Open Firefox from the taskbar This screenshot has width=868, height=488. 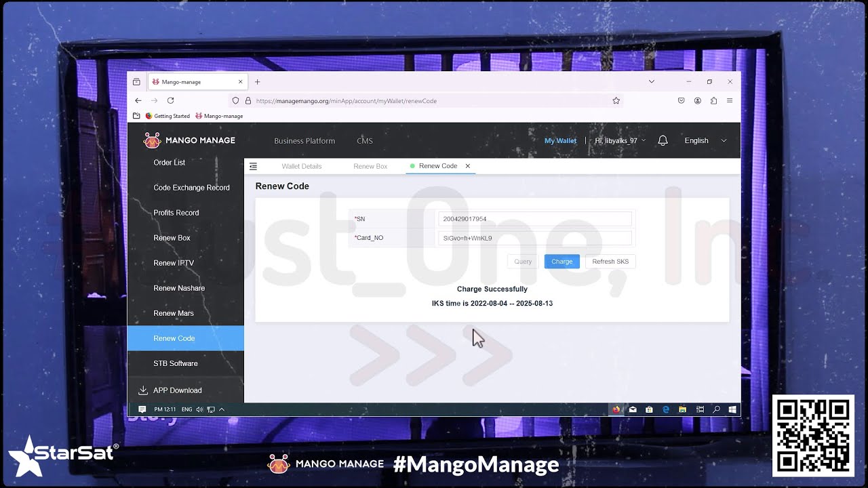click(x=616, y=409)
